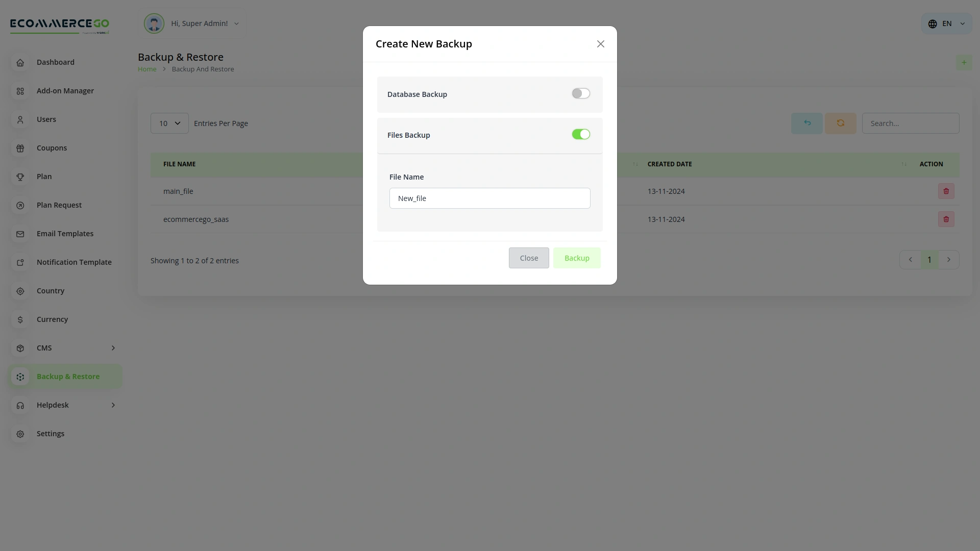
Task: Open the entries per page dropdown
Action: pos(169,123)
